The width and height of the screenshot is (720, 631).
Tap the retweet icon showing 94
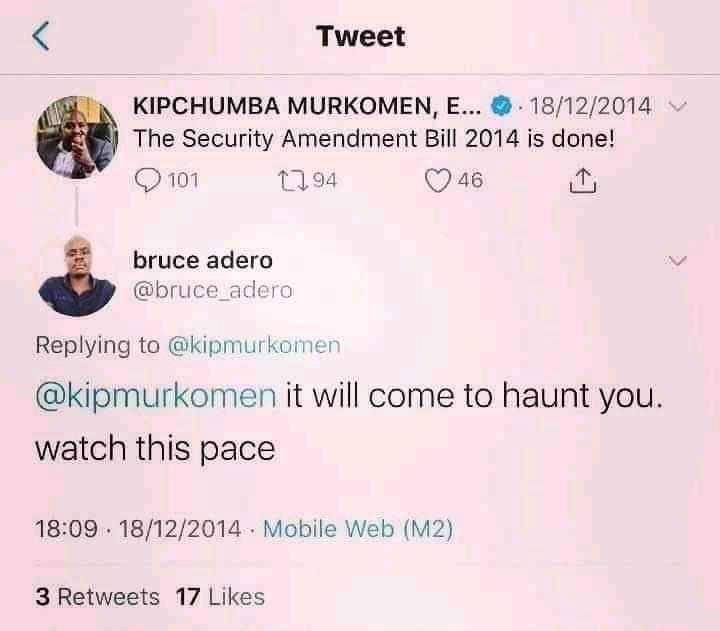(293, 180)
